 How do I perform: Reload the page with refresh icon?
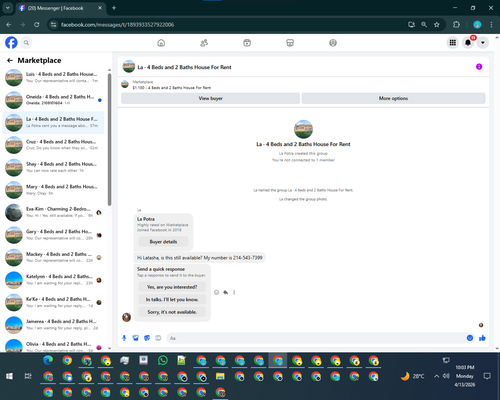(37, 25)
